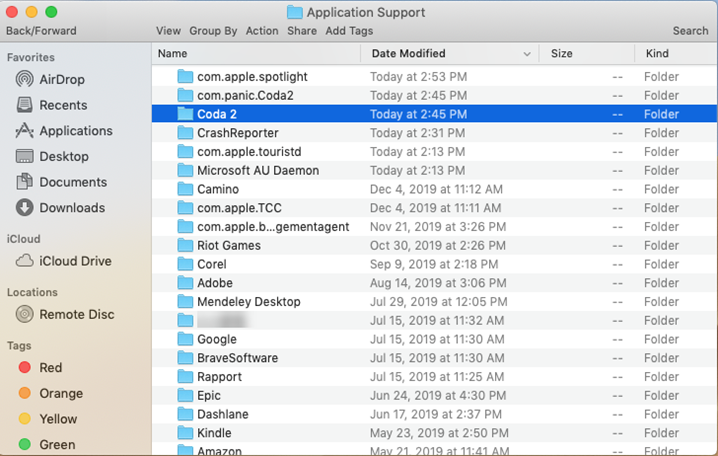Open the Action toolbar menu
Viewport: 718px width, 456px height.
pyautogui.click(x=262, y=31)
